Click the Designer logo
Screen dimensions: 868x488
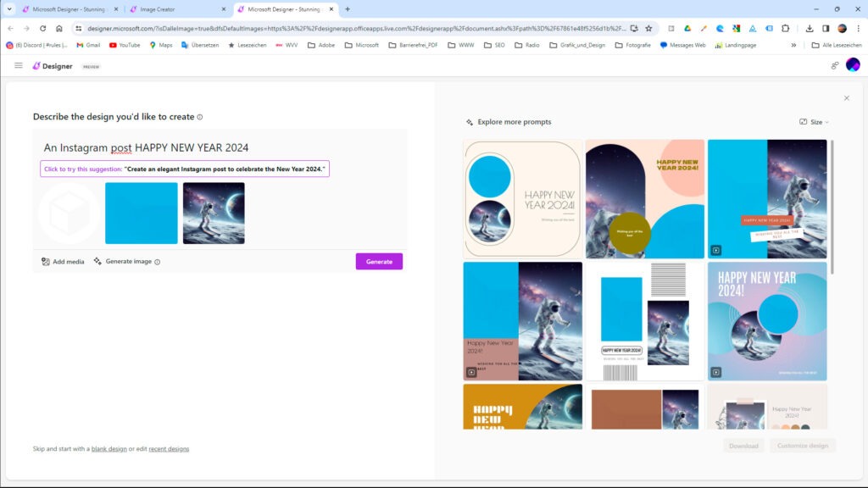[x=53, y=66]
